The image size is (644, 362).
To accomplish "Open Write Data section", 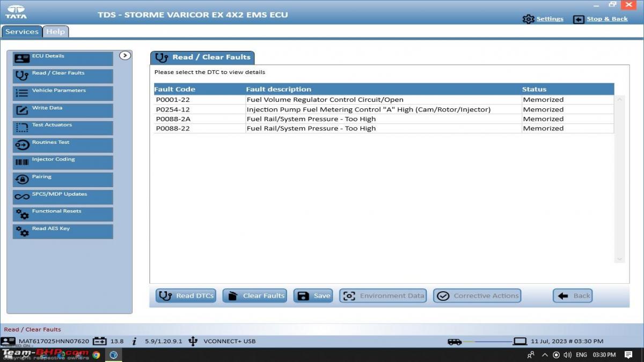I will pos(63,110).
